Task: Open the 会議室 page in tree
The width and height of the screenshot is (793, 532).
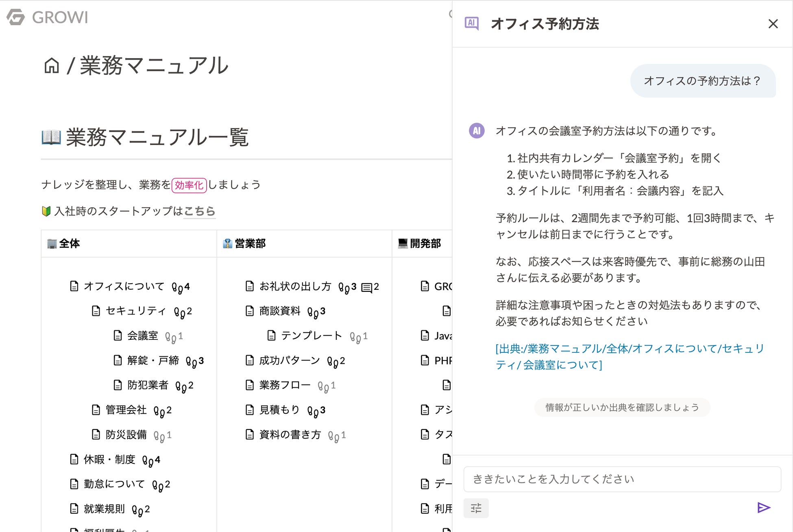Action: click(142, 336)
